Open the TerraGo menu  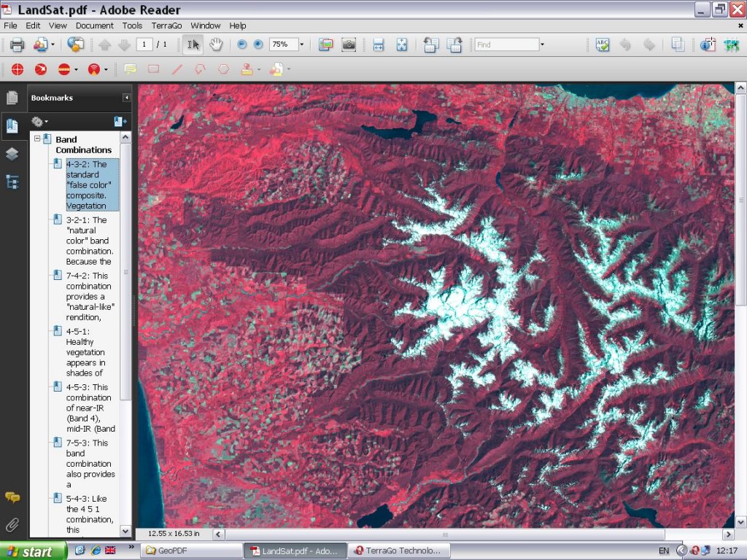tap(166, 26)
